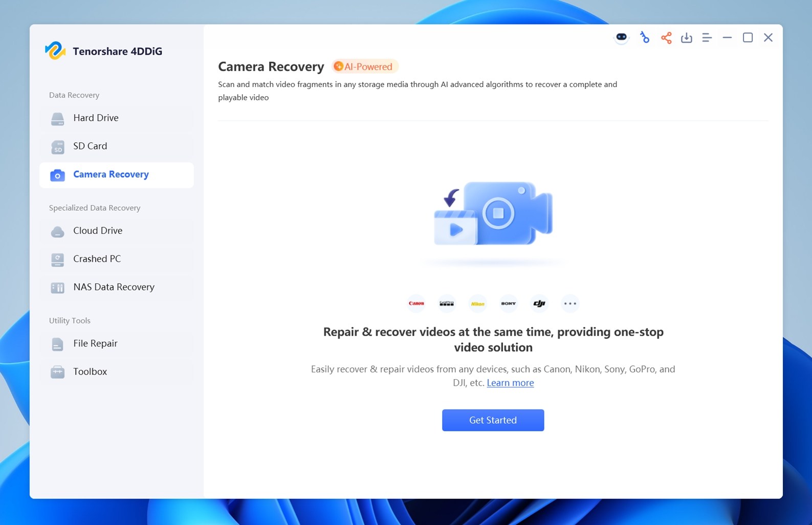This screenshot has width=812, height=525.
Task: Minimize the 4DDiG window
Action: [x=727, y=38]
